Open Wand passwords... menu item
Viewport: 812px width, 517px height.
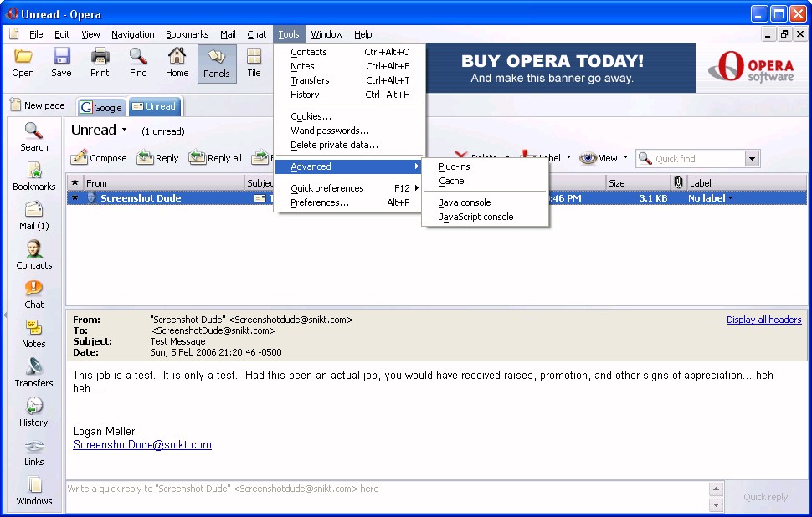349,131
